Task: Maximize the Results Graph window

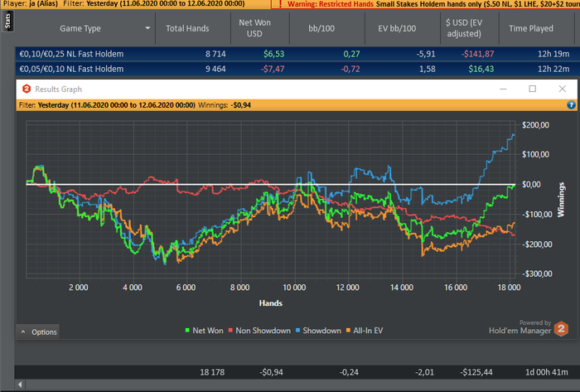Action: tap(532, 89)
